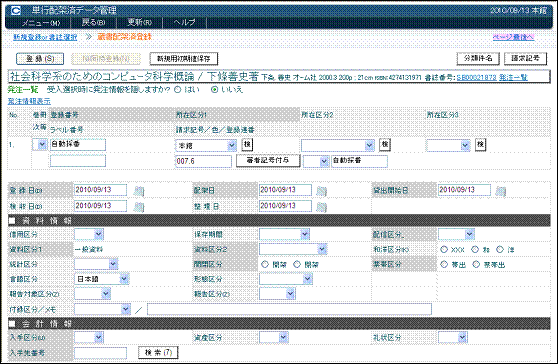Click the 著者記号付与 button
Image resolution: width=558 pixels, height=364 pixels.
click(x=268, y=160)
